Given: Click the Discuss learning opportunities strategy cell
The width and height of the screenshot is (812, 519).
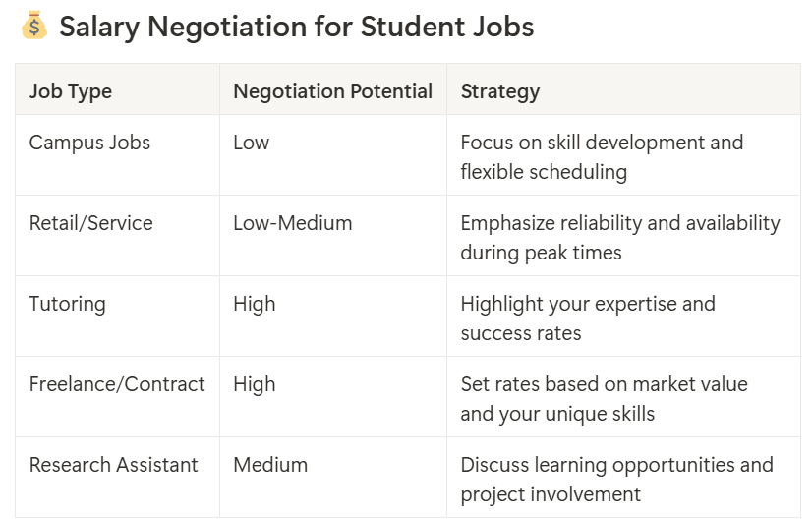Looking at the screenshot, I should click(x=616, y=480).
